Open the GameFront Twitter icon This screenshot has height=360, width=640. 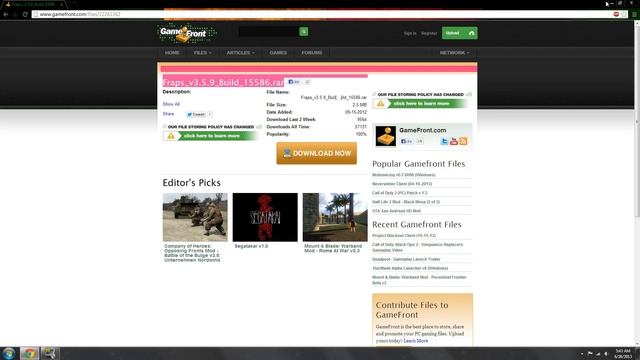tap(444, 141)
